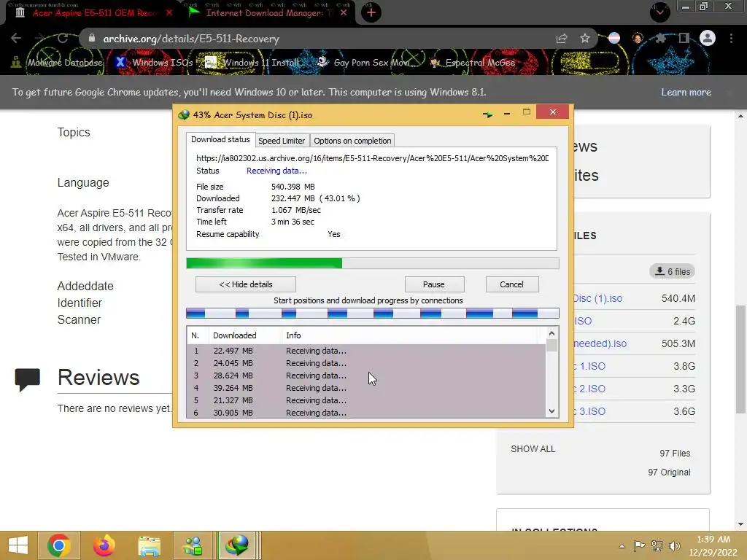Click the browser back arrow
747x560 pixels.
[16, 38]
